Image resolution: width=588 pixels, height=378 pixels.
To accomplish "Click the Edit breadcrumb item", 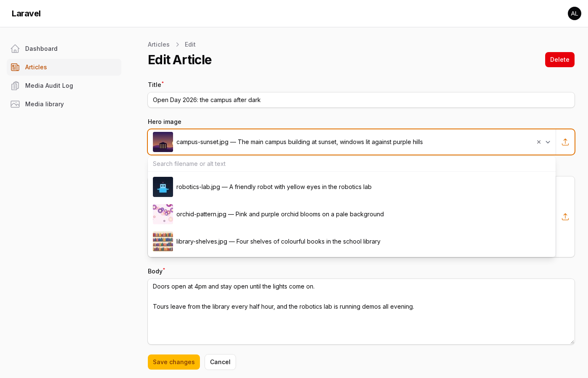I will coord(190,45).
